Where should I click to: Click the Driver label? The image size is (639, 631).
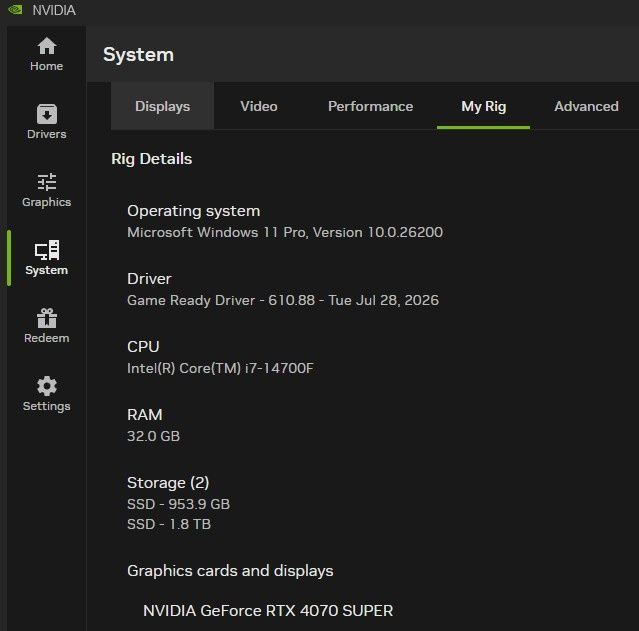pyautogui.click(x=149, y=279)
